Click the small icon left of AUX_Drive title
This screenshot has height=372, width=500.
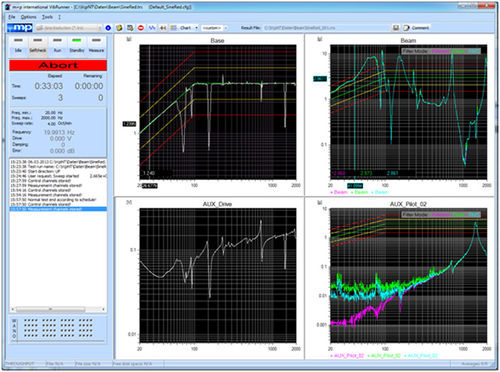tap(129, 203)
